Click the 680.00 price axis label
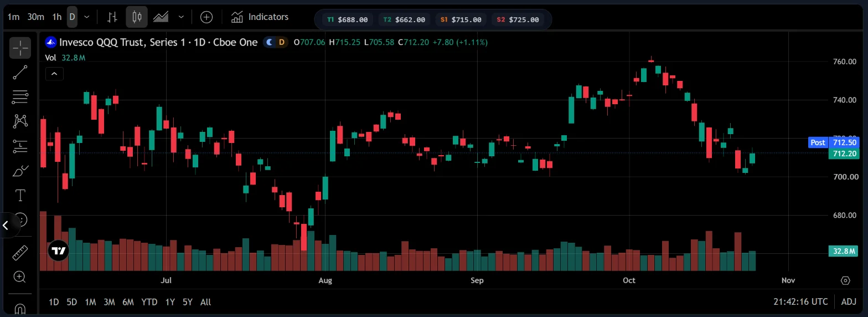The width and height of the screenshot is (868, 317). [x=846, y=215]
